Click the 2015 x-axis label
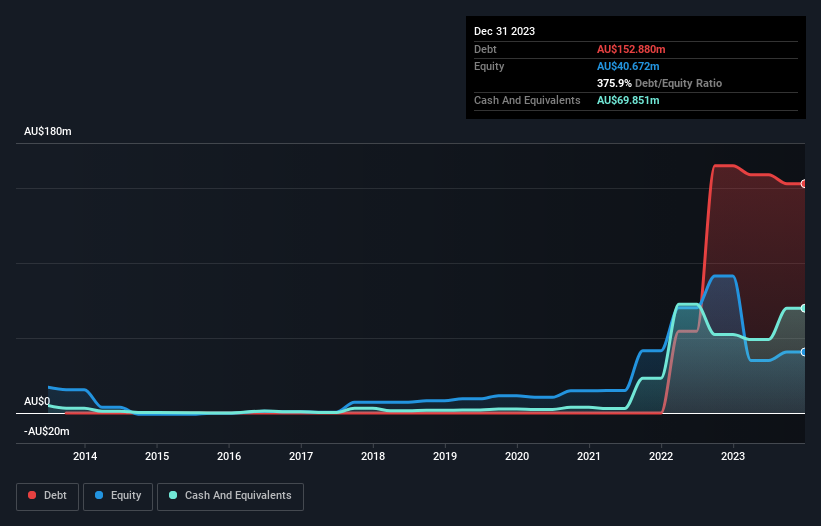 click(157, 456)
